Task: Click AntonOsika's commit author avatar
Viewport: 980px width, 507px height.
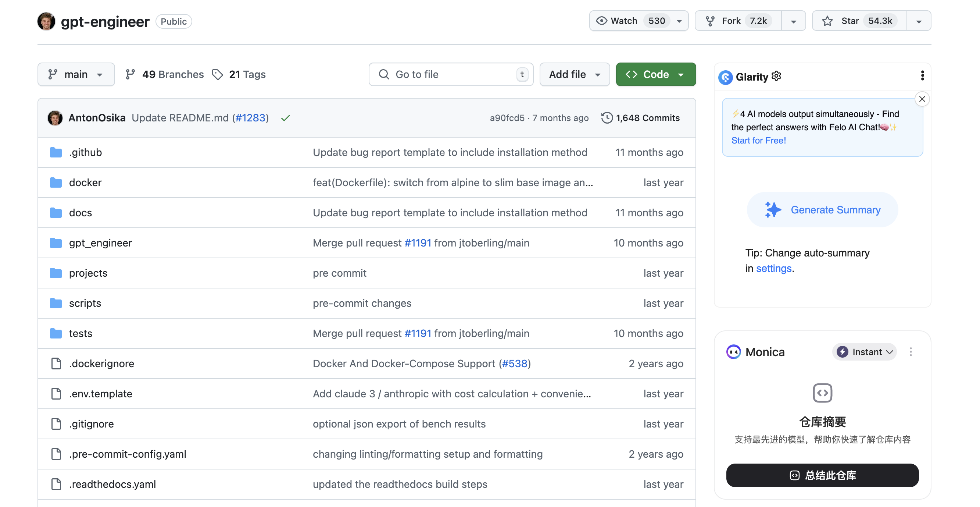Action: point(55,118)
